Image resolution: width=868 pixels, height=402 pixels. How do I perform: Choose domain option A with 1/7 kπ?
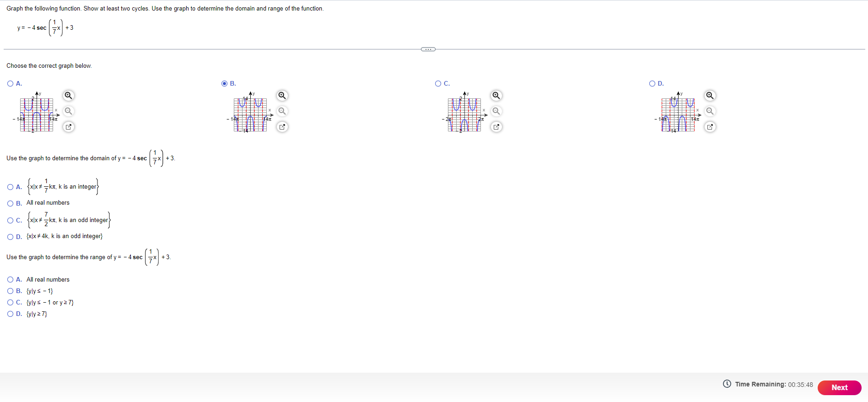click(x=11, y=187)
